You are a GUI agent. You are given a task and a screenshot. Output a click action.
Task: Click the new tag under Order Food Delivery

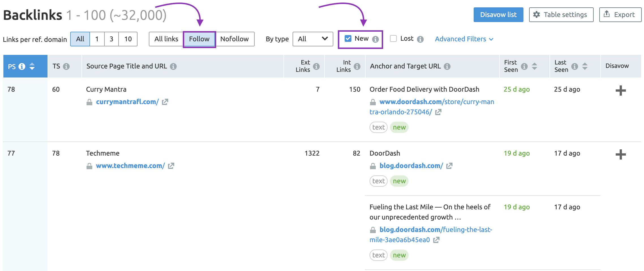tap(399, 127)
